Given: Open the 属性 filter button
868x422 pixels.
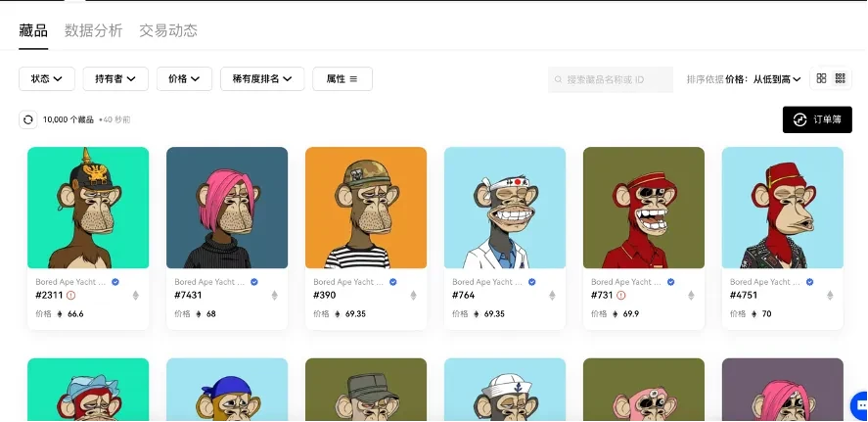Looking at the screenshot, I should (343, 78).
